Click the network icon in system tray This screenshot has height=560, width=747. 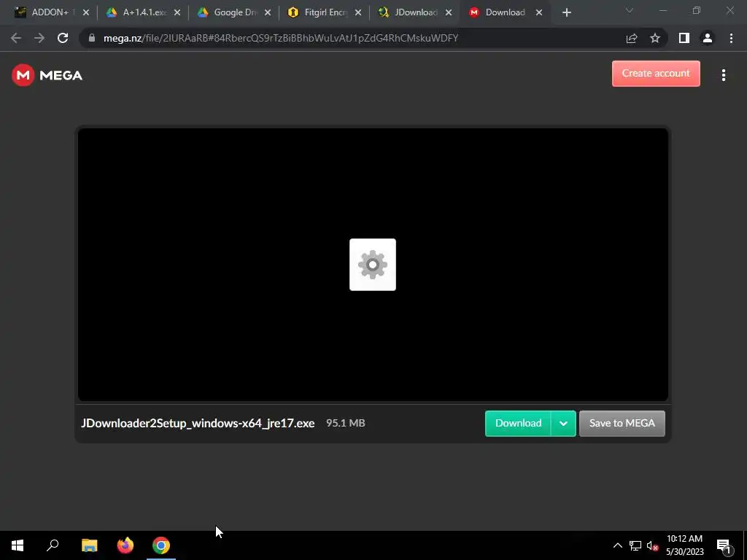click(x=635, y=545)
